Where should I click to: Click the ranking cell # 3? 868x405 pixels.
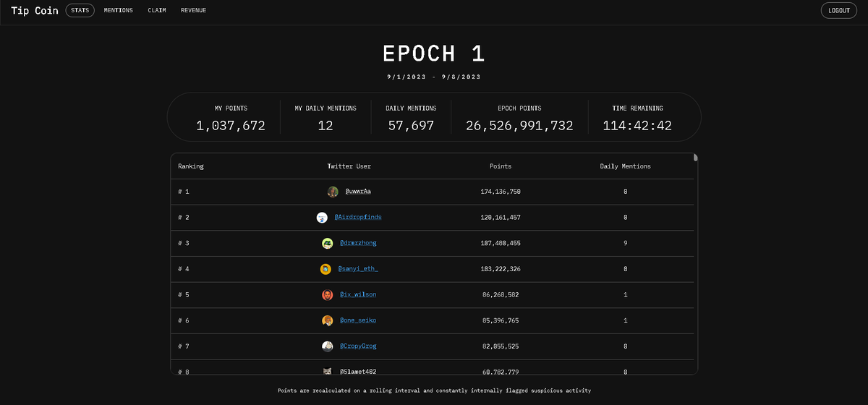pos(184,243)
